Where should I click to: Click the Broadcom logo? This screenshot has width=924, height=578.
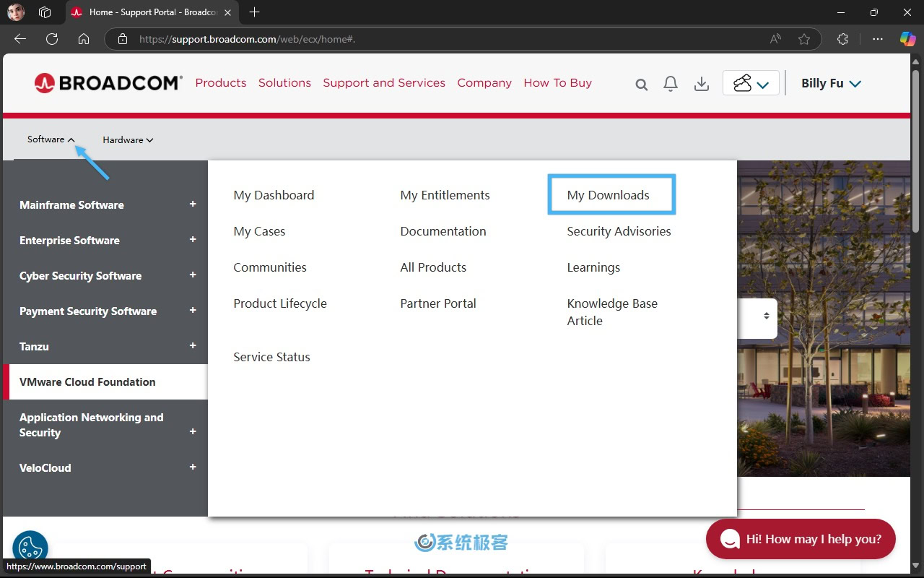click(x=108, y=83)
